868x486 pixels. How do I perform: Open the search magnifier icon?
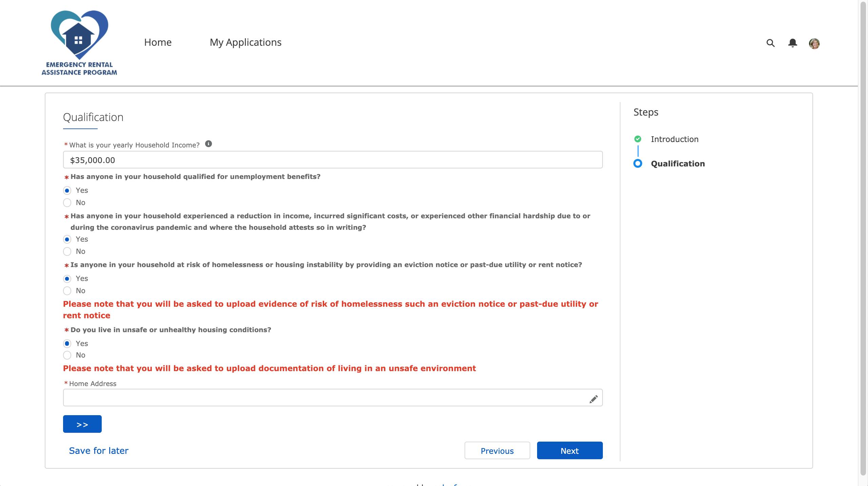click(770, 43)
